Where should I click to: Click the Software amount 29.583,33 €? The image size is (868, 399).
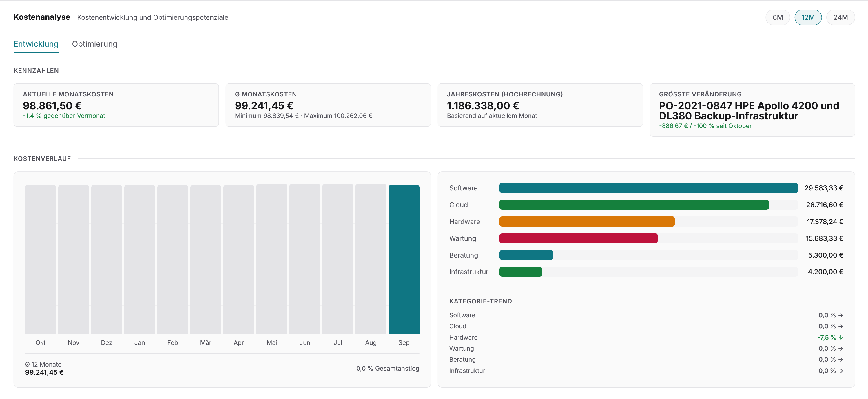[x=824, y=188]
